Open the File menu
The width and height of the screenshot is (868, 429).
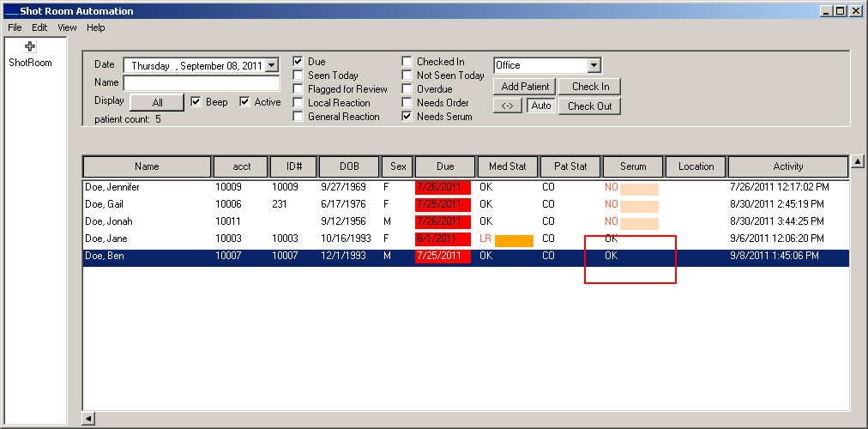coord(15,27)
